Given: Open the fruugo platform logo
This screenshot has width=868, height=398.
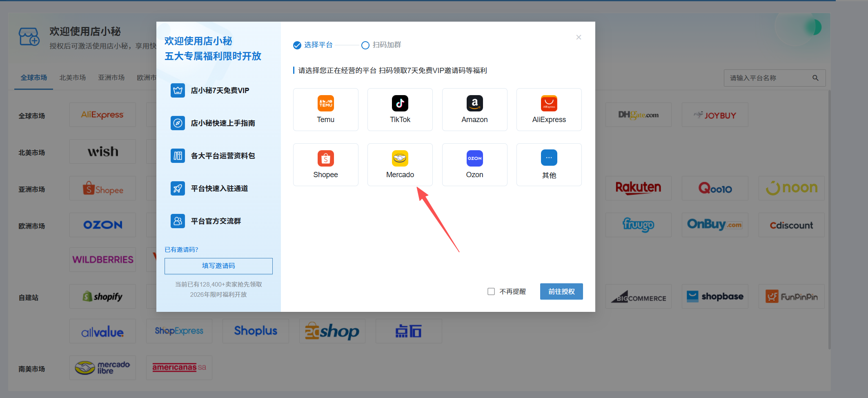Looking at the screenshot, I should click(638, 225).
